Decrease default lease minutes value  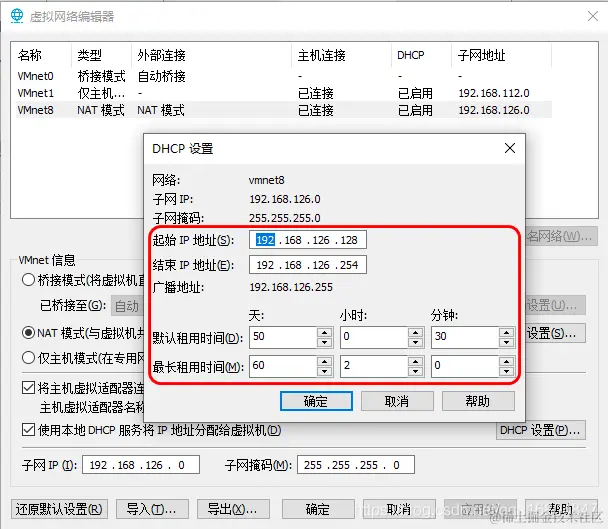(x=506, y=342)
